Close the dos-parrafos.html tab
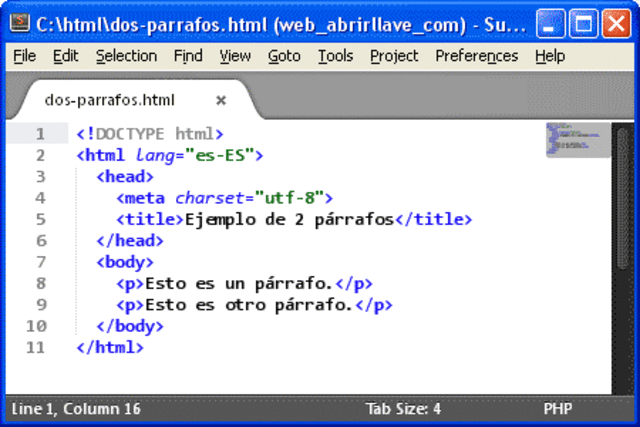This screenshot has height=427, width=640. point(221,100)
